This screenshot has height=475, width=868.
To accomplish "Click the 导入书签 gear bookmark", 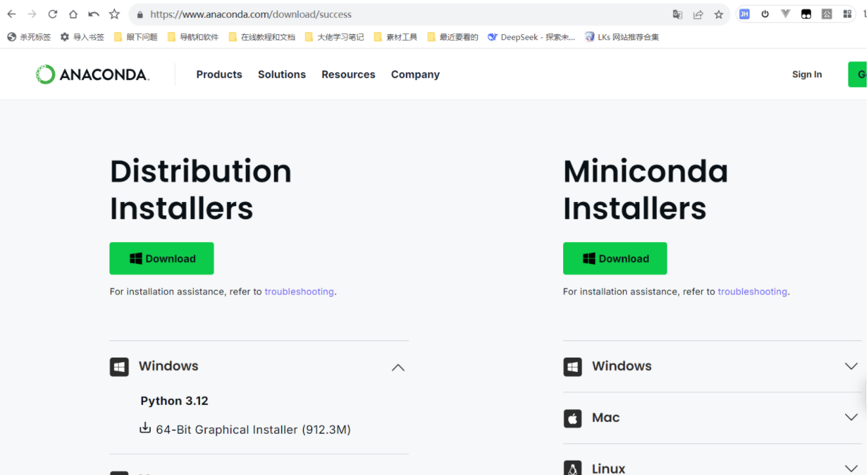I will pyautogui.click(x=82, y=37).
